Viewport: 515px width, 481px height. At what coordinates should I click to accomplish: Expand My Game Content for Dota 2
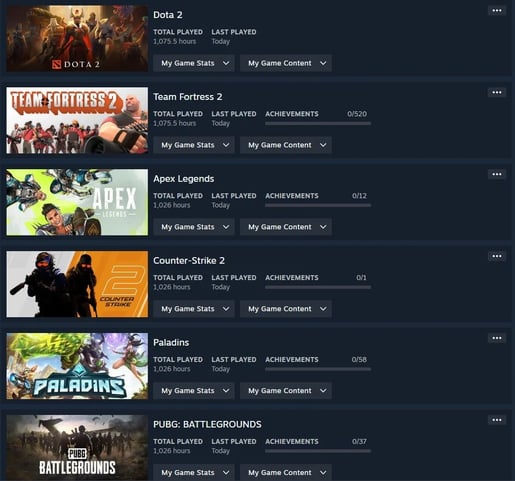286,63
